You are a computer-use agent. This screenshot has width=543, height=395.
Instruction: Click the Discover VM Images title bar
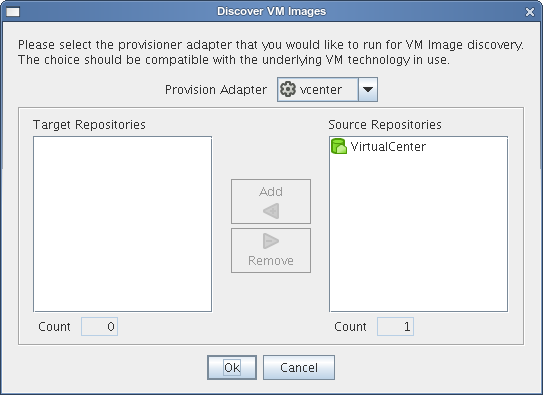pyautogui.click(x=272, y=11)
